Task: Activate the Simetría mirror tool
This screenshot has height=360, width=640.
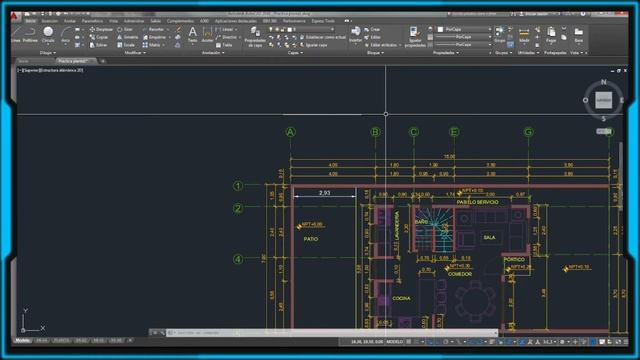Action: (x=128, y=37)
